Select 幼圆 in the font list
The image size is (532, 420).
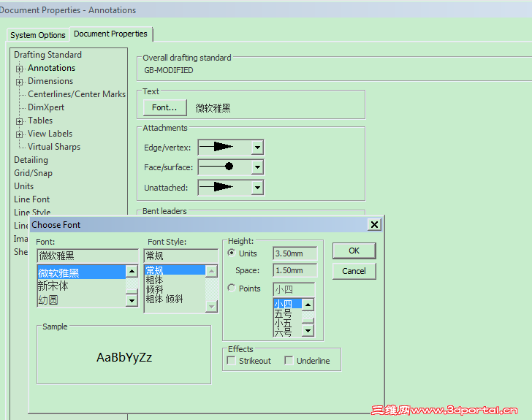pos(81,300)
